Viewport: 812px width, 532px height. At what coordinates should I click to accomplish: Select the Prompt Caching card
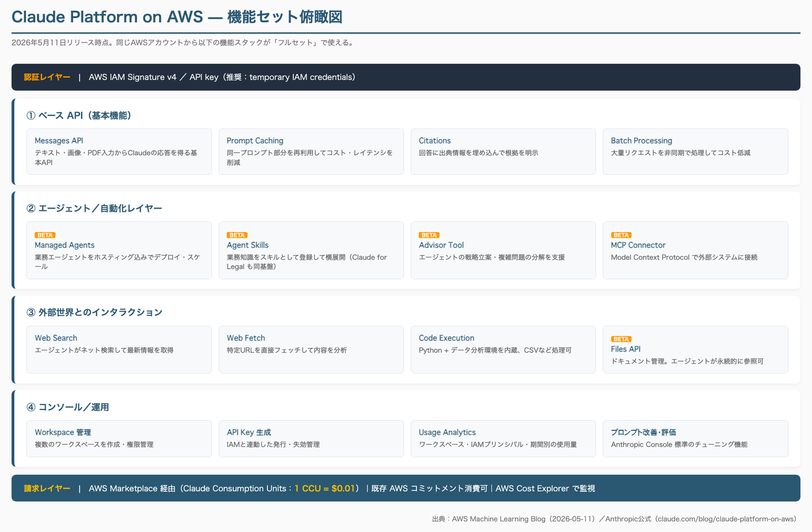point(311,151)
